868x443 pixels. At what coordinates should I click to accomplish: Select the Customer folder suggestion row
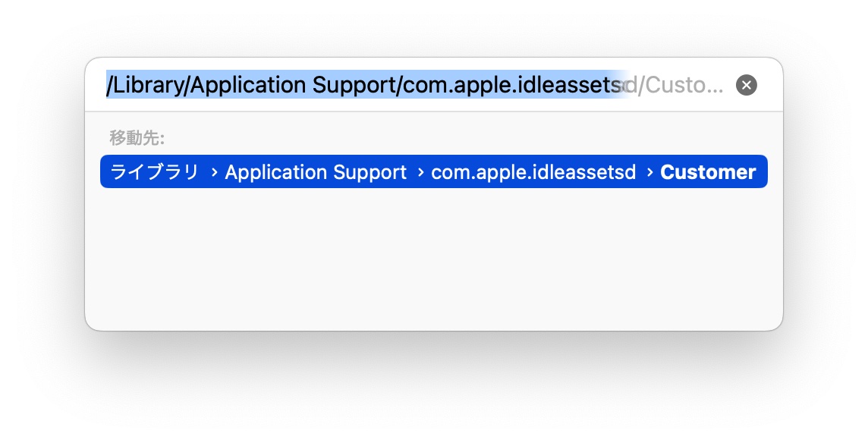433,171
